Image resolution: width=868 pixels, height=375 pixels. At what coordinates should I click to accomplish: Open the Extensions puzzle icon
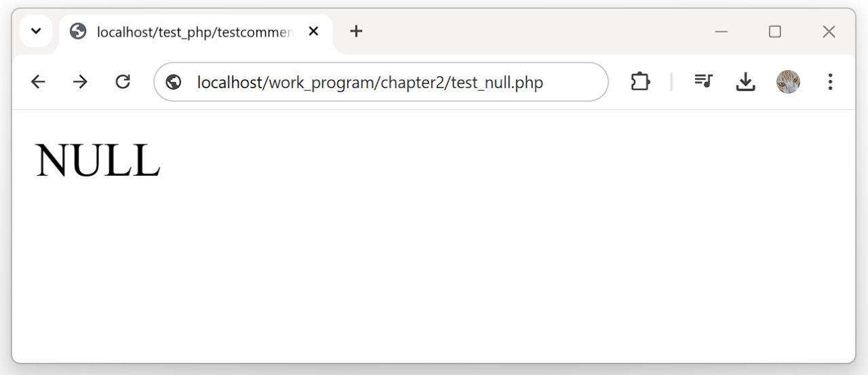(x=640, y=82)
